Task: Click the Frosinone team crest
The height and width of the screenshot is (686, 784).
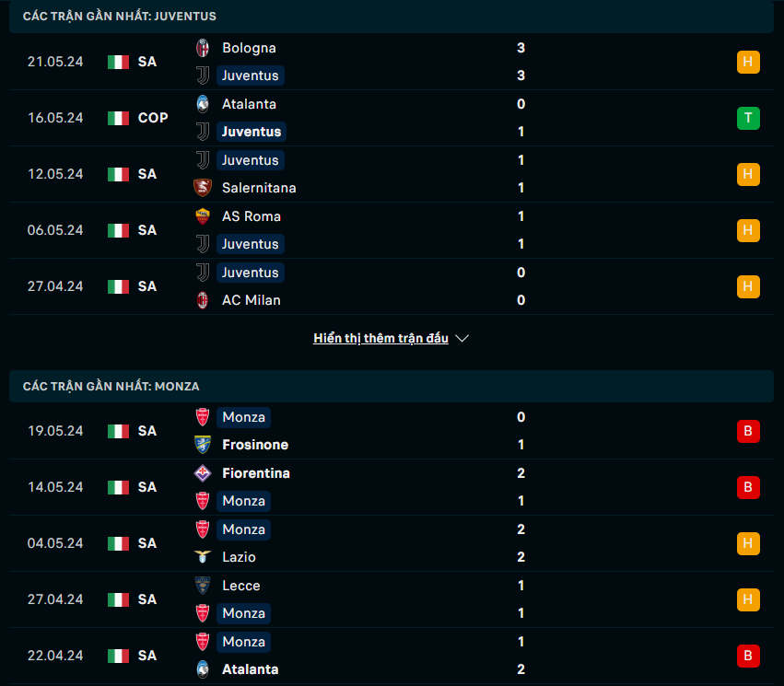Action: coord(203,445)
